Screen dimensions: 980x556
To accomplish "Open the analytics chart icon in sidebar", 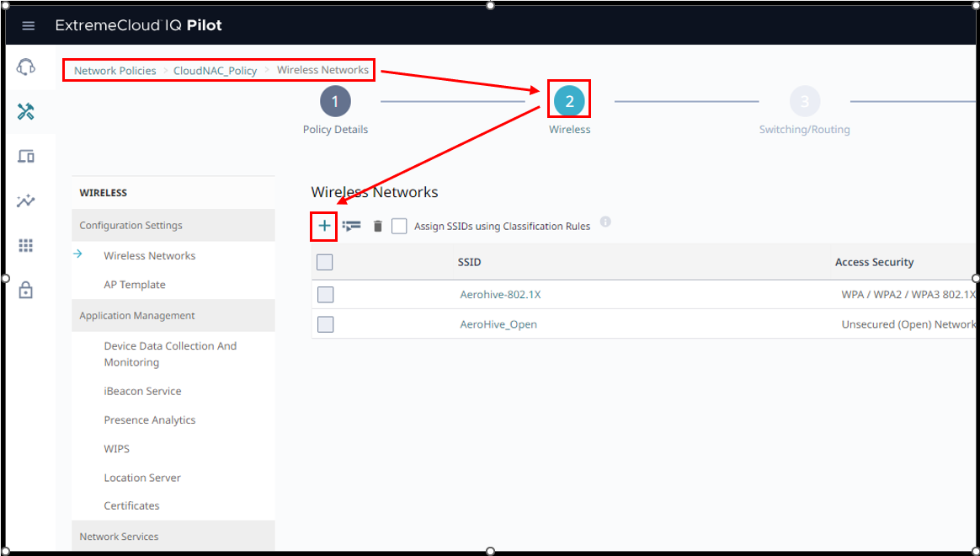I will click(x=25, y=200).
